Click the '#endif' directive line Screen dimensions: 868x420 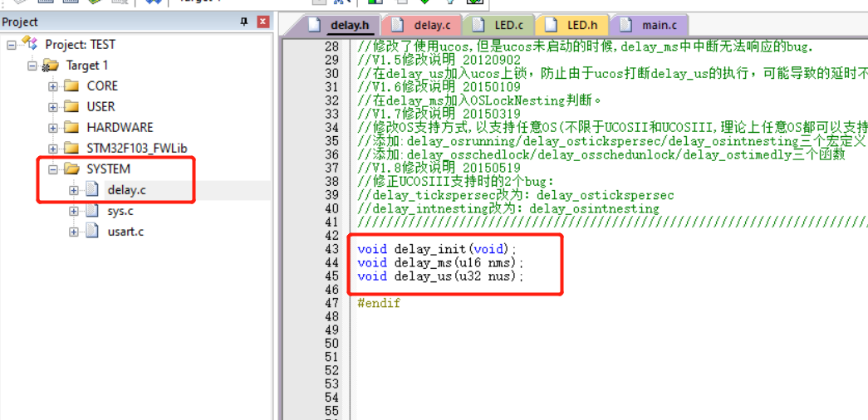379,303
